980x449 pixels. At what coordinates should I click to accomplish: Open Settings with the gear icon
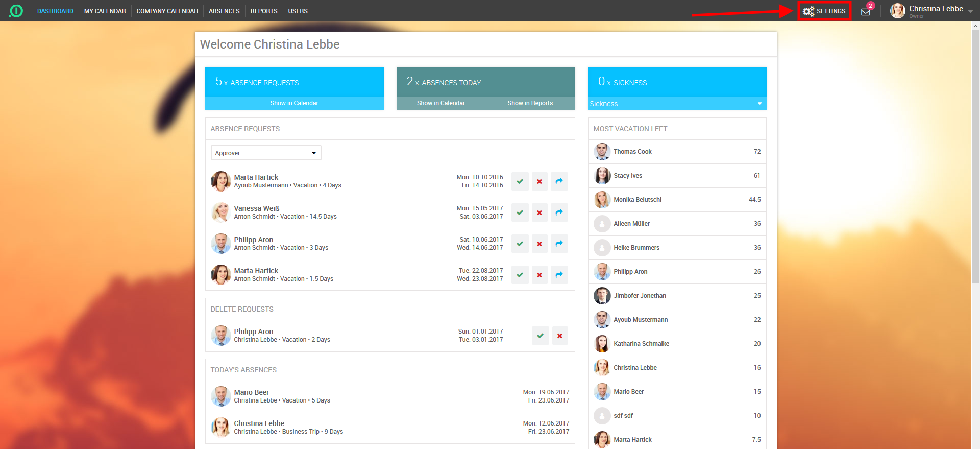click(823, 11)
